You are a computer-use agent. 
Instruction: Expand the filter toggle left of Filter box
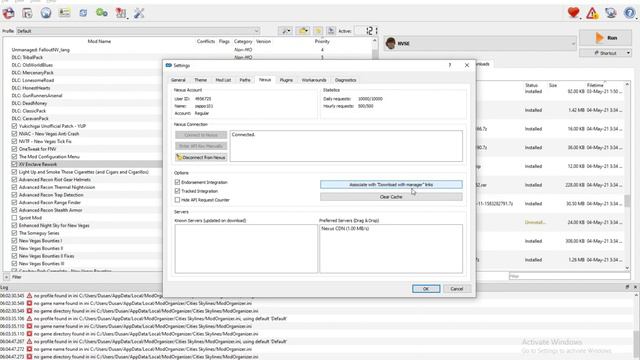tap(6, 277)
